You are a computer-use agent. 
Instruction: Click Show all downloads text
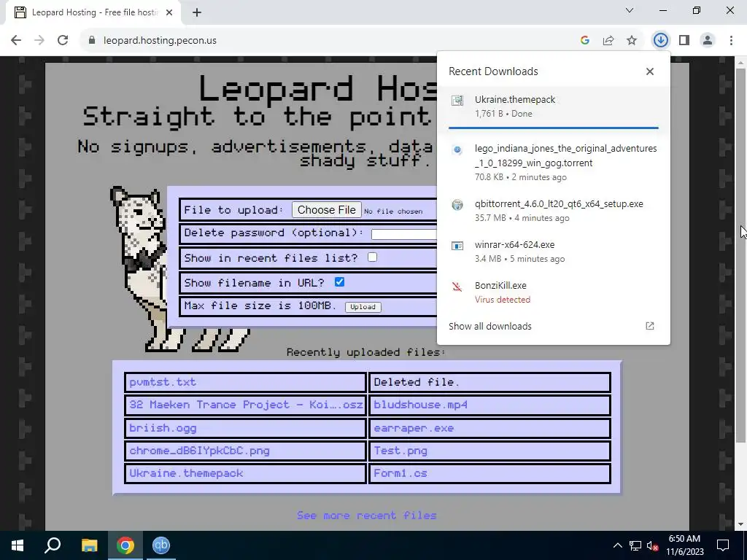(489, 326)
